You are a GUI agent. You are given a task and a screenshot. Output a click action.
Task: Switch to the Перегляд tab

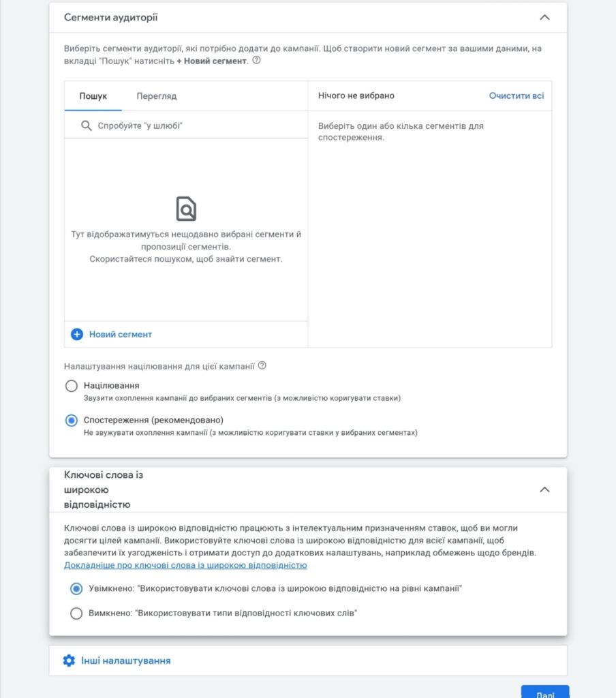click(x=158, y=96)
